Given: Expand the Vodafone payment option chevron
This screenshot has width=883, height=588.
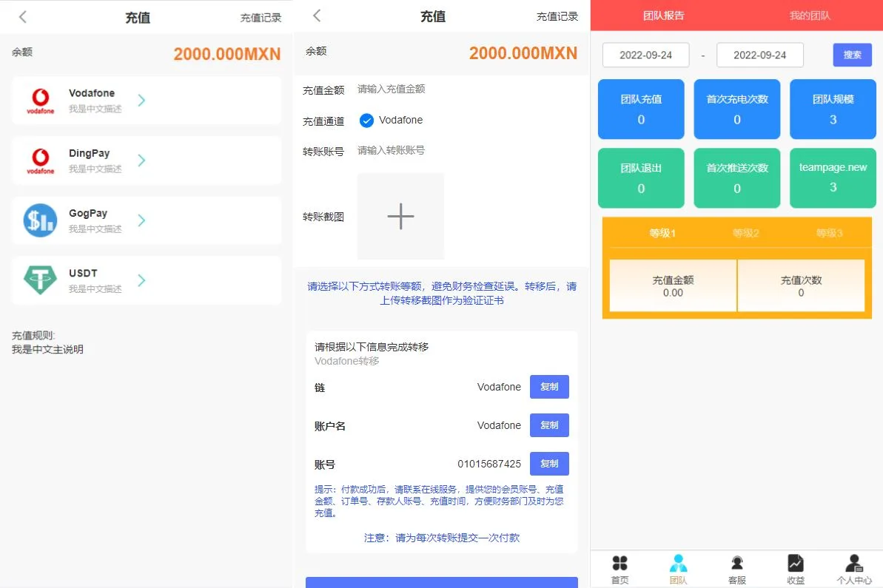Looking at the screenshot, I should (x=141, y=101).
